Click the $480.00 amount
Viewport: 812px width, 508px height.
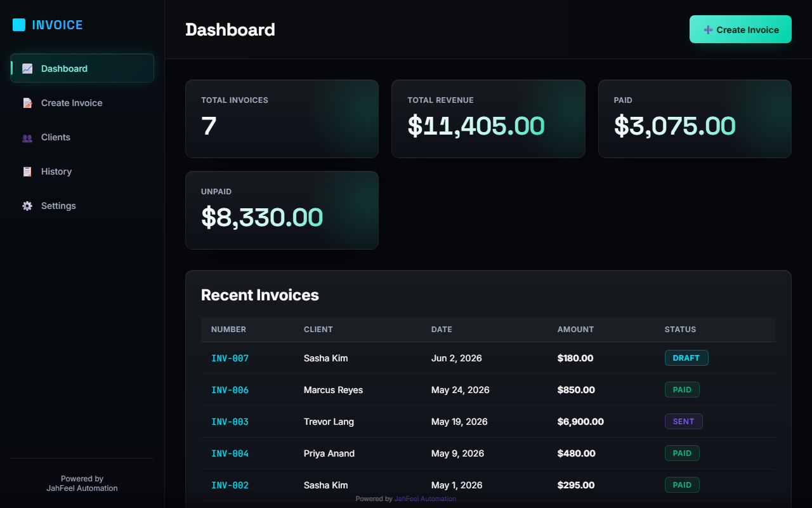click(576, 453)
